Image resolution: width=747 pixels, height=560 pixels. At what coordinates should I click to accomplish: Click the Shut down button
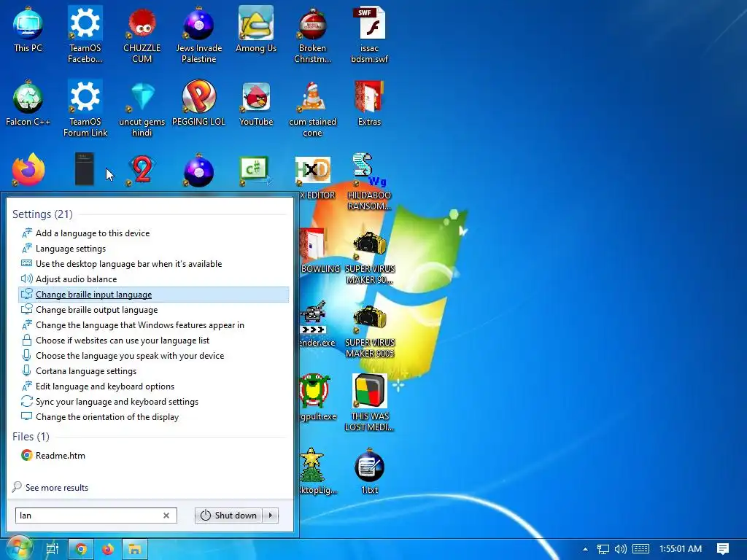pos(228,516)
